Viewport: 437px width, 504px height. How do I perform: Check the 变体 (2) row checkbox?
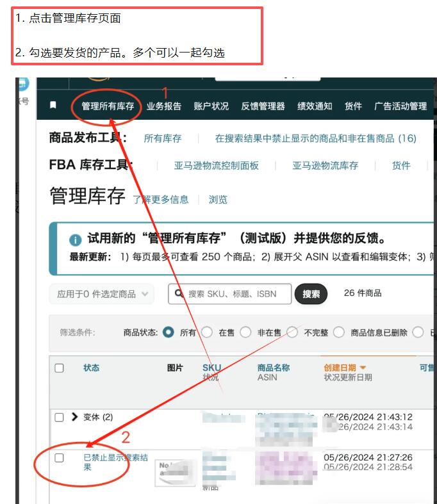click(59, 417)
